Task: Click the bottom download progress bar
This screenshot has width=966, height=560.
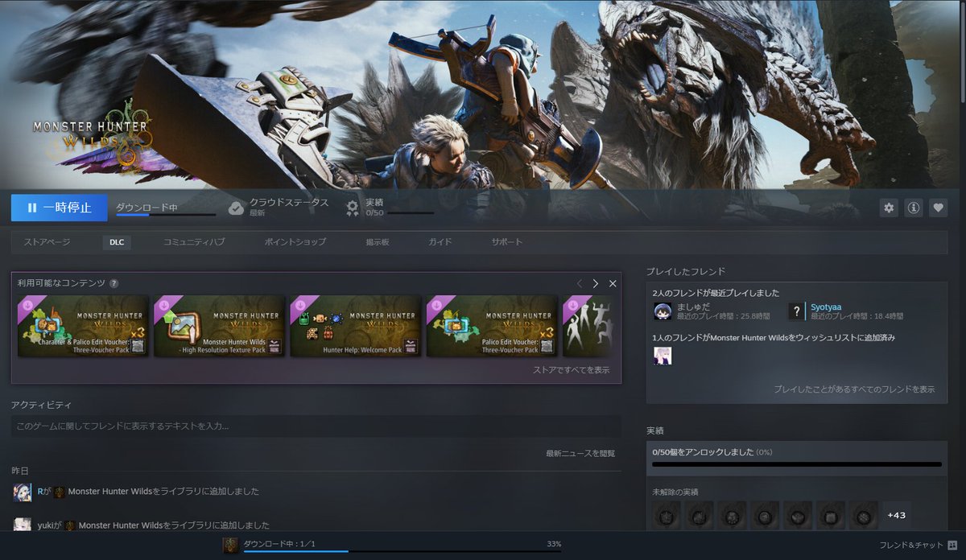Action: (x=402, y=551)
